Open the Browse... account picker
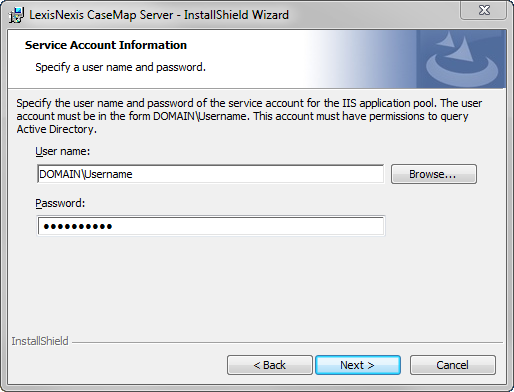514x392 pixels. pos(434,174)
